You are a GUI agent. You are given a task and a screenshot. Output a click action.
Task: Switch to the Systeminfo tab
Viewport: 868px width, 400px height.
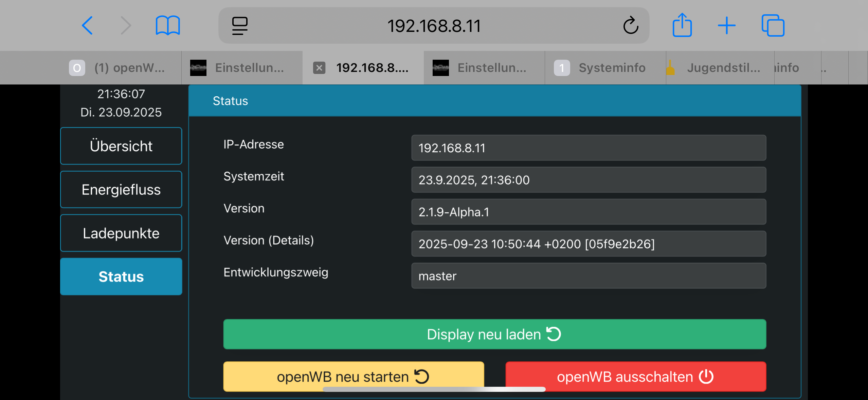coord(604,68)
